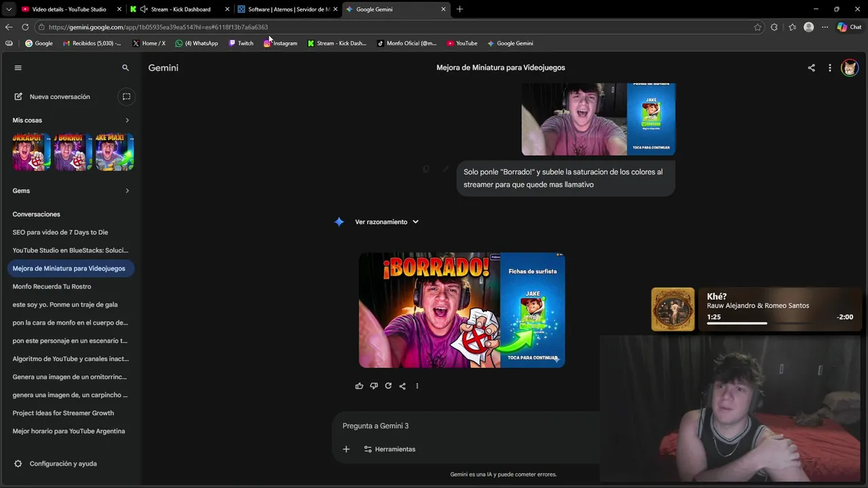Open browser extensions puzzle icon

click(x=774, y=27)
